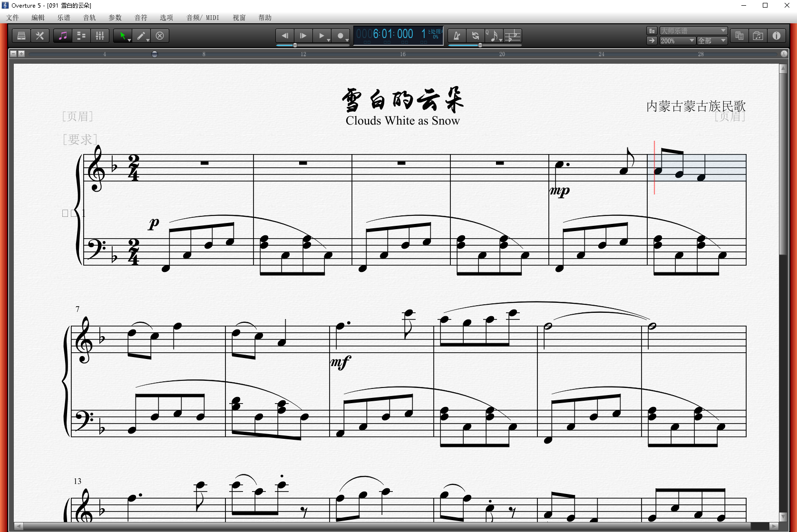797x532 pixels.
Task: Click the Record button
Action: 340,36
